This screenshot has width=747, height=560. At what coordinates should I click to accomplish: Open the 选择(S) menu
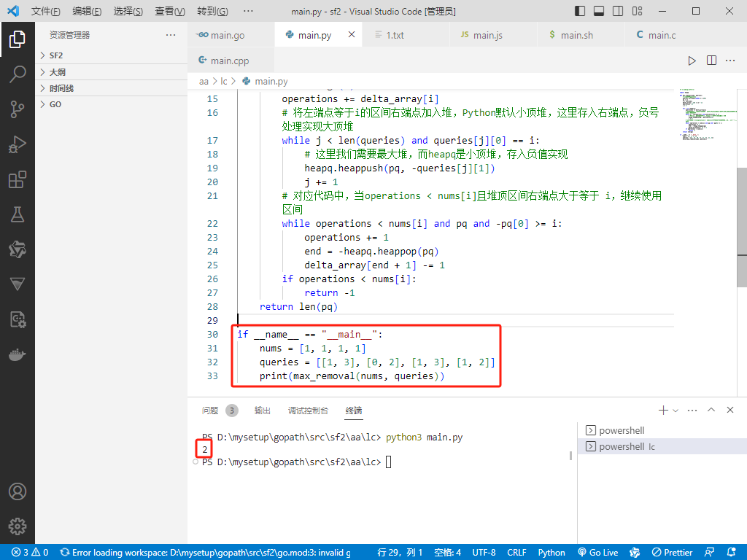[x=128, y=11]
